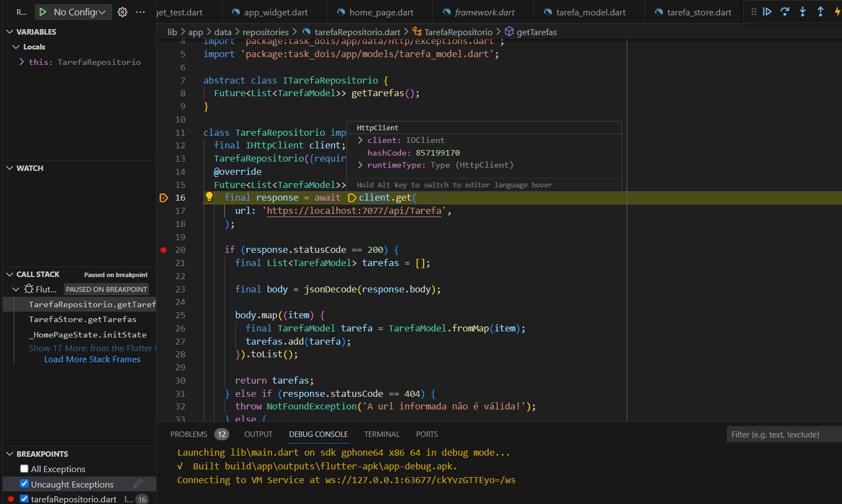The height and width of the screenshot is (504, 842).
Task: Continue execution in the debug toolbar
Action: (x=767, y=12)
